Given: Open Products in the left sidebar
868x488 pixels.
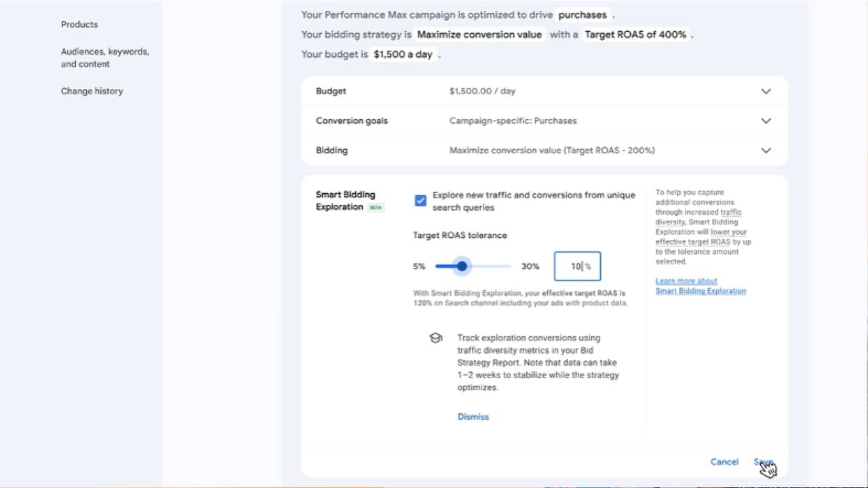Looking at the screenshot, I should [x=79, y=24].
